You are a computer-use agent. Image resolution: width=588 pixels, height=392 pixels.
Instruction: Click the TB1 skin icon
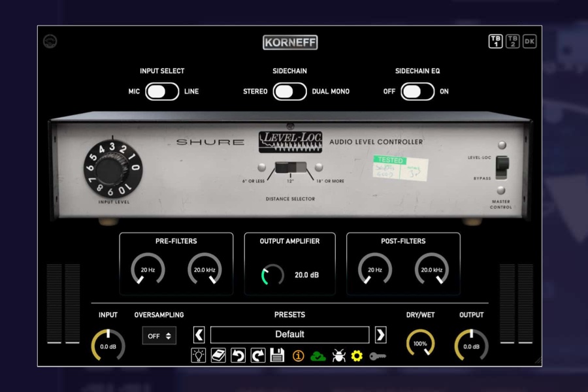pyautogui.click(x=495, y=41)
